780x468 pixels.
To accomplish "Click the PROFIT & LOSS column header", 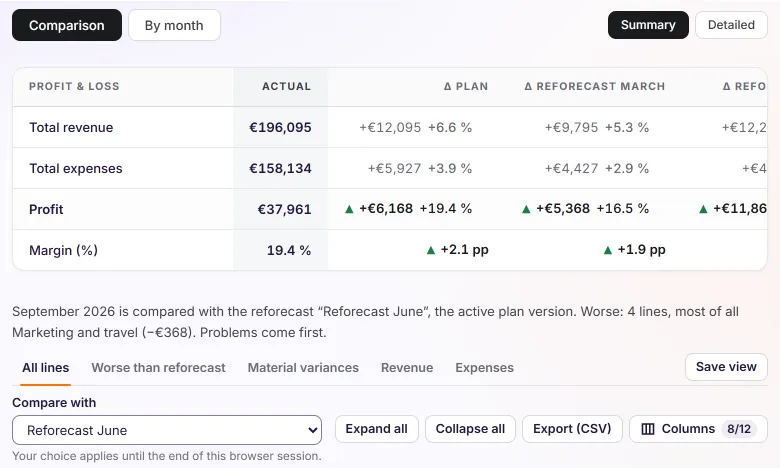I will (74, 86).
